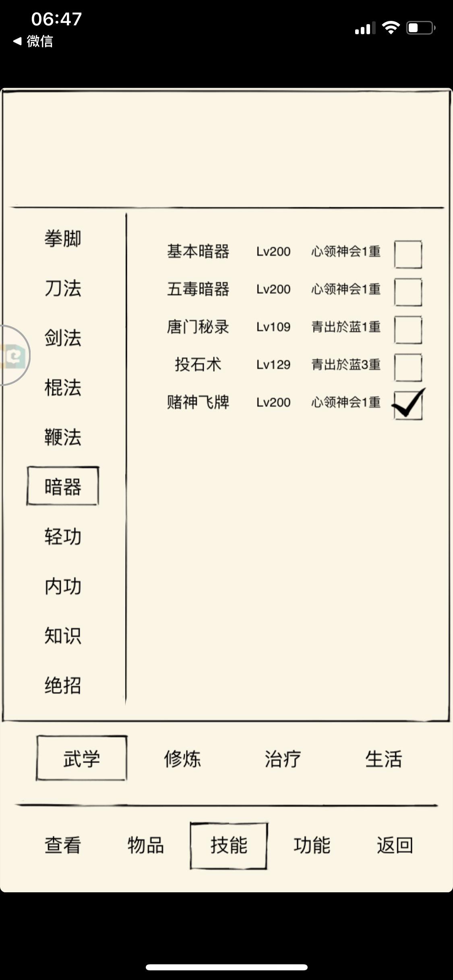453x980 pixels.
Task: Open the 内功 category
Action: click(x=63, y=586)
